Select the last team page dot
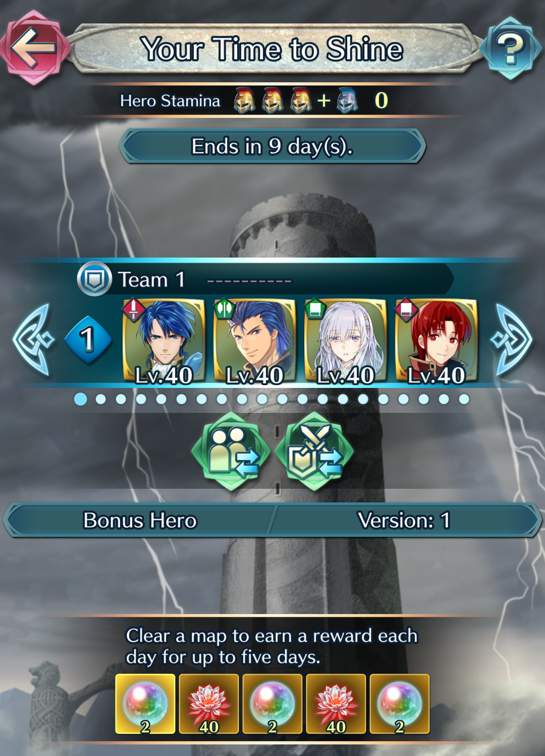The height and width of the screenshot is (756, 545). click(464, 399)
